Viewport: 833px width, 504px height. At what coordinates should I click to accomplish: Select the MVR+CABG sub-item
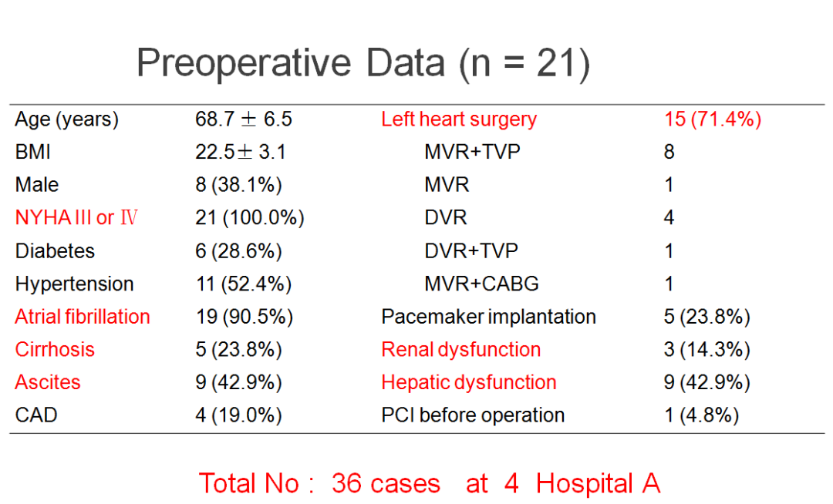pyautogui.click(x=481, y=284)
